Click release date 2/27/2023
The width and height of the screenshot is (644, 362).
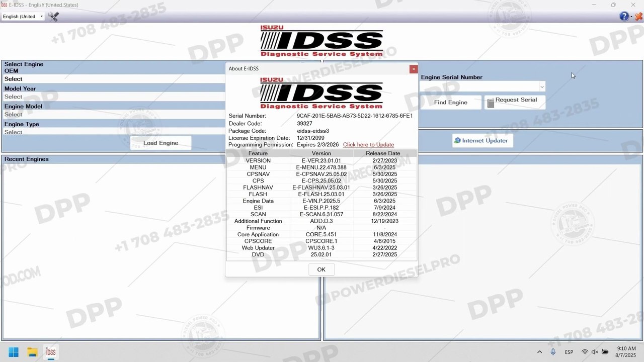coord(385,161)
